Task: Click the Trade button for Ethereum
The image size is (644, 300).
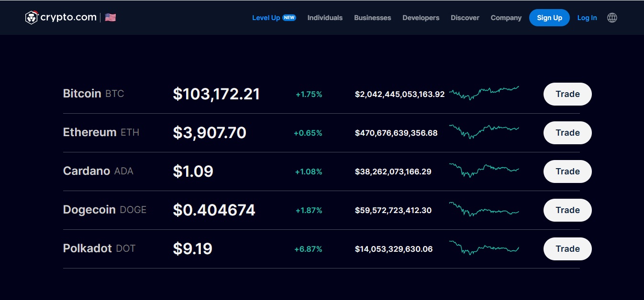Action: point(567,133)
